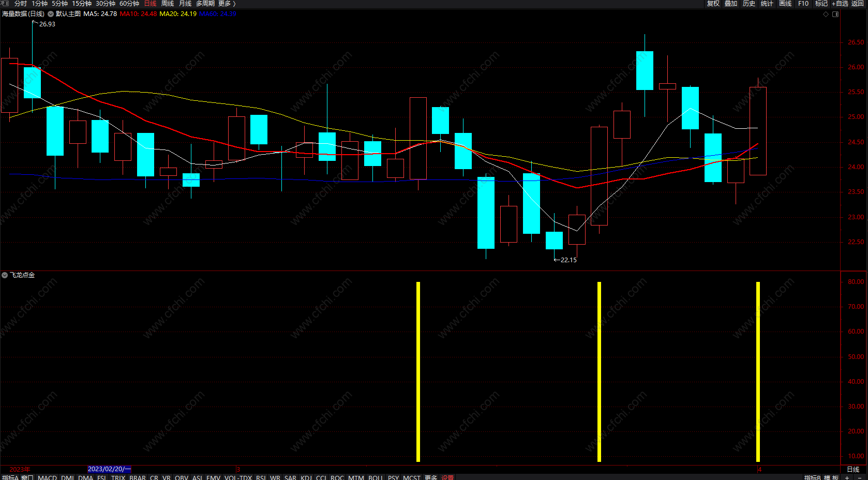
Task: Select the PSY indicator
Action: click(x=394, y=477)
